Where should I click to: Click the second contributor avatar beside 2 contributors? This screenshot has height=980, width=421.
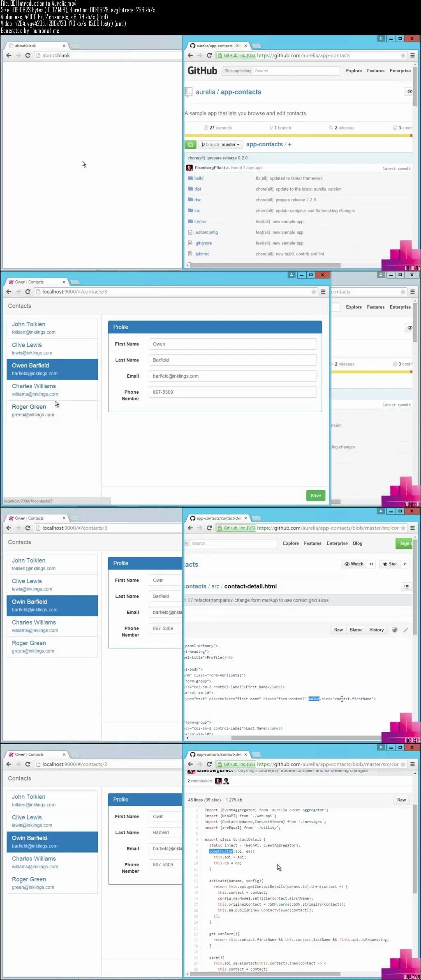[226, 781]
